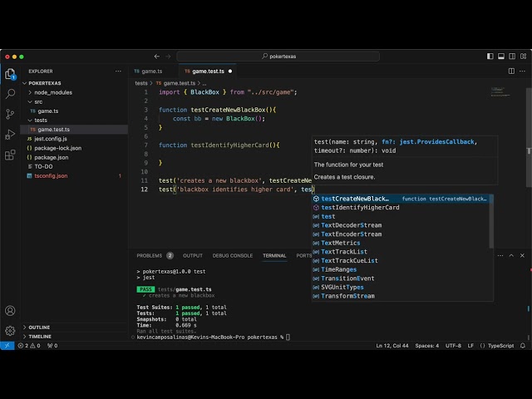The width and height of the screenshot is (532, 399).
Task: Select the game.test.ts editor tab
Action: (x=208, y=71)
